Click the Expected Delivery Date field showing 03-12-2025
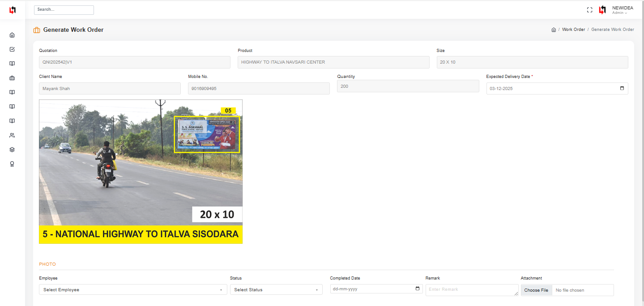The width and height of the screenshot is (644, 306). pyautogui.click(x=550, y=89)
